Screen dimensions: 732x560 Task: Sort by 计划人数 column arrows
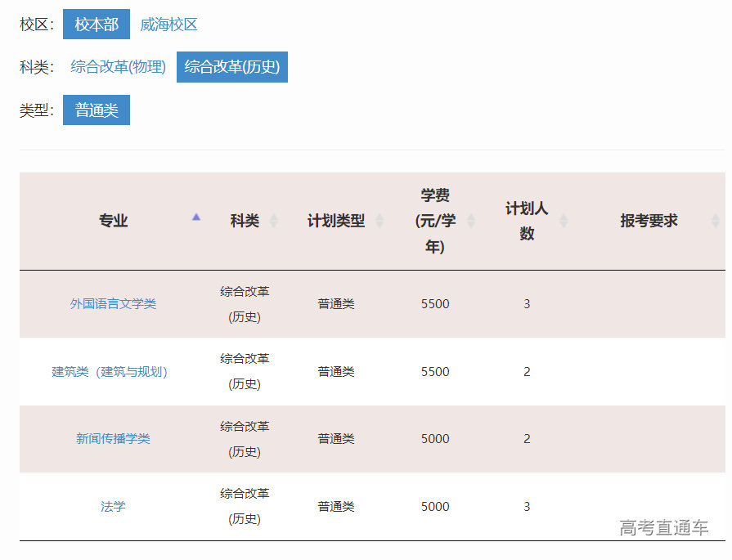point(563,221)
